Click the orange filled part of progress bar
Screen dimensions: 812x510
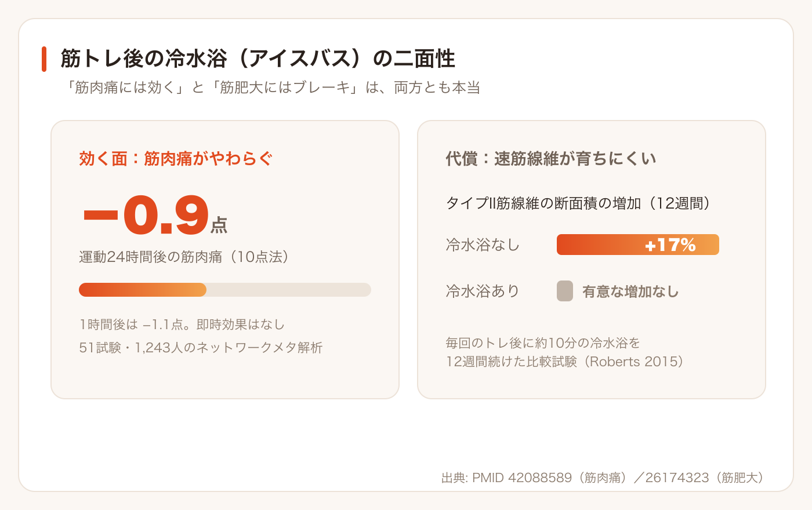click(x=143, y=290)
